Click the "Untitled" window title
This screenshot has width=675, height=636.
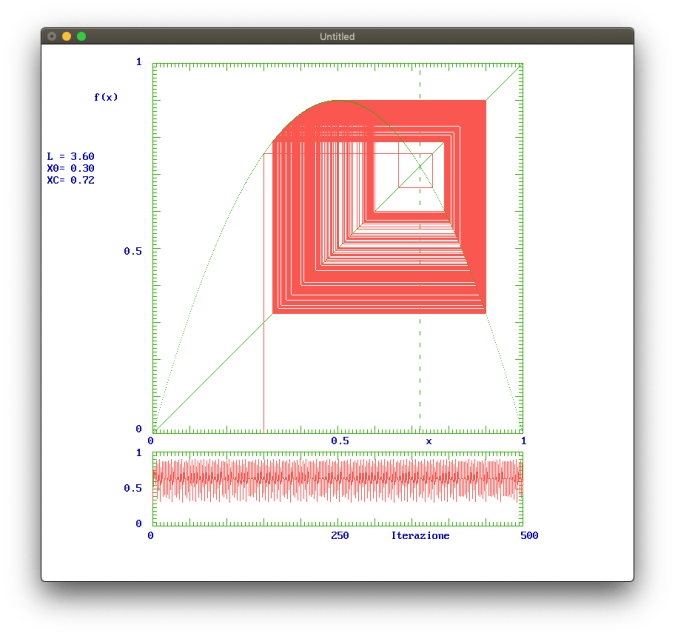point(337,36)
